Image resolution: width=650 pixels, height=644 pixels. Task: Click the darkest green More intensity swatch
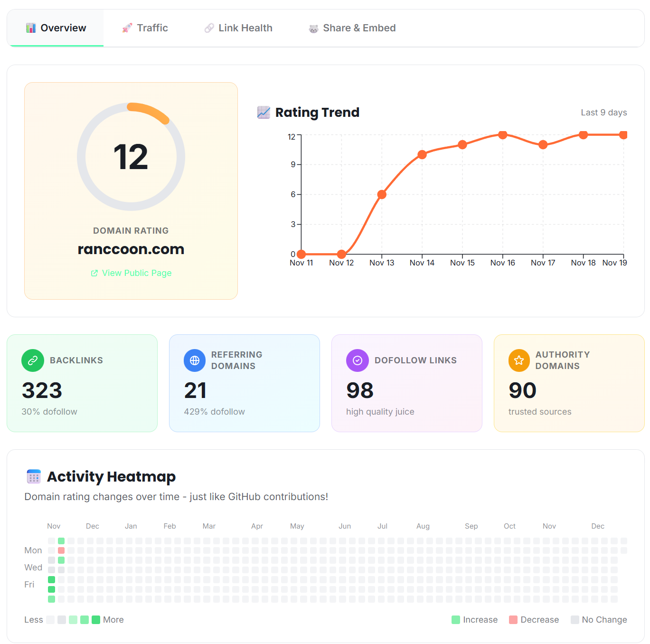(96, 620)
